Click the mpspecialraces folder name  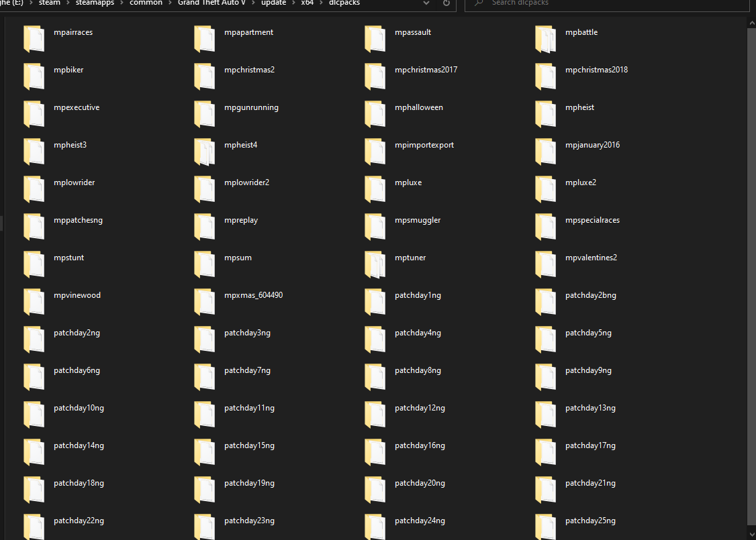[x=593, y=220]
